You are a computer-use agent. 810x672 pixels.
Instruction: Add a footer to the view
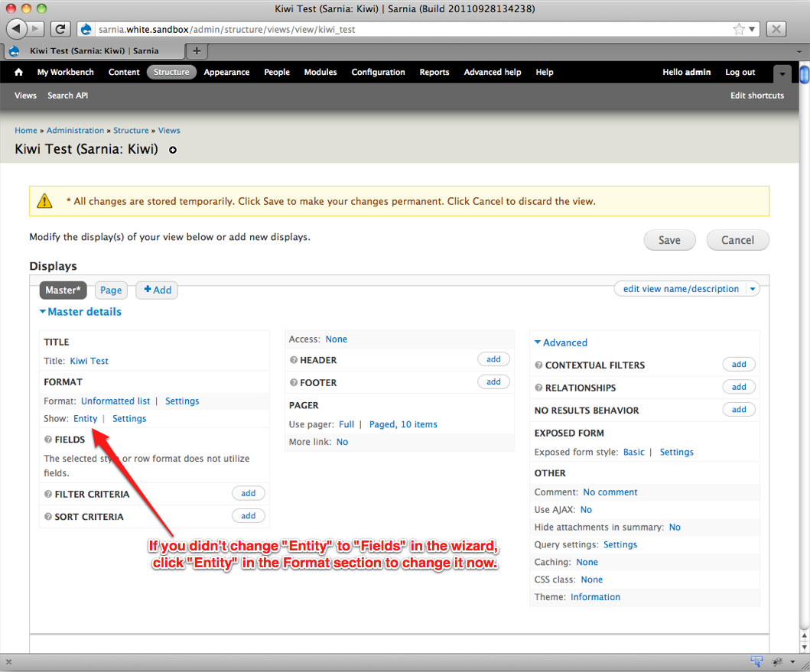click(493, 381)
